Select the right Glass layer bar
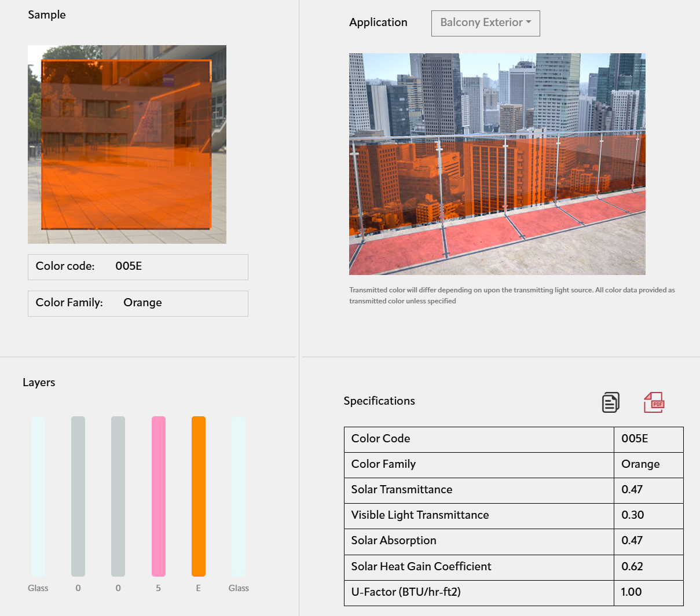The width and height of the screenshot is (700, 616). point(239,496)
